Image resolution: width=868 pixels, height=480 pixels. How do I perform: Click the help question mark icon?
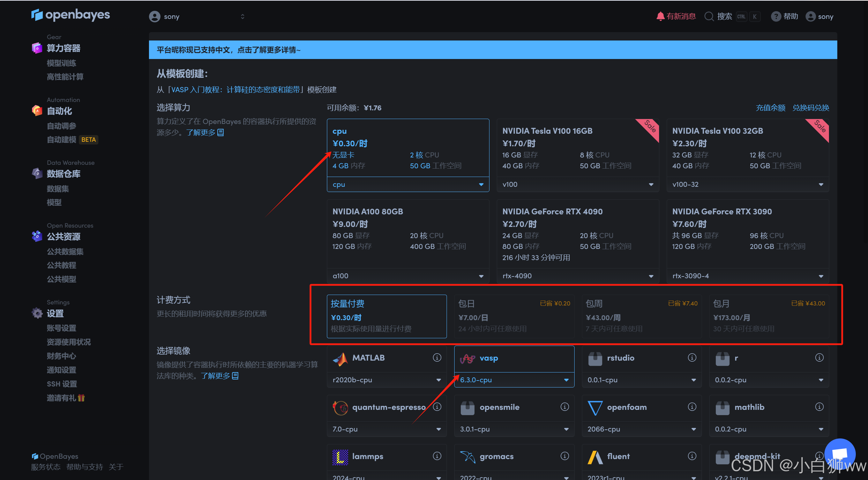point(776,16)
